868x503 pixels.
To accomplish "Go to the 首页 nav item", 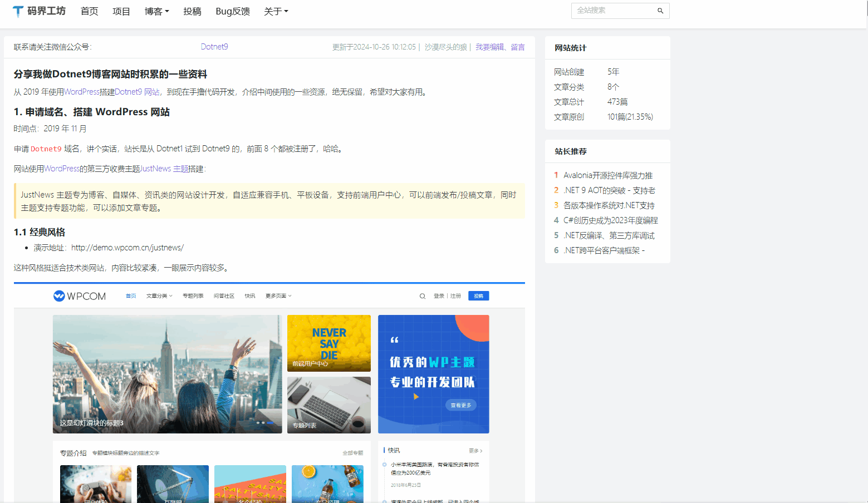I will coord(89,11).
